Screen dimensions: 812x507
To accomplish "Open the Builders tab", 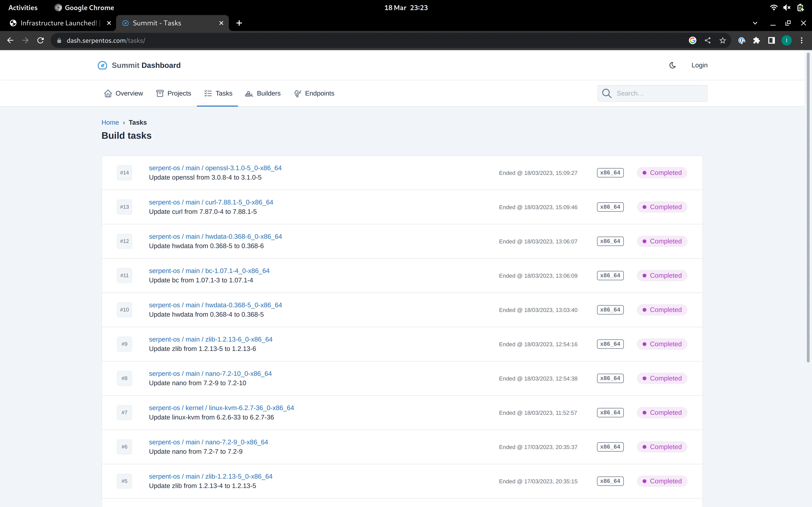I will pyautogui.click(x=262, y=94).
